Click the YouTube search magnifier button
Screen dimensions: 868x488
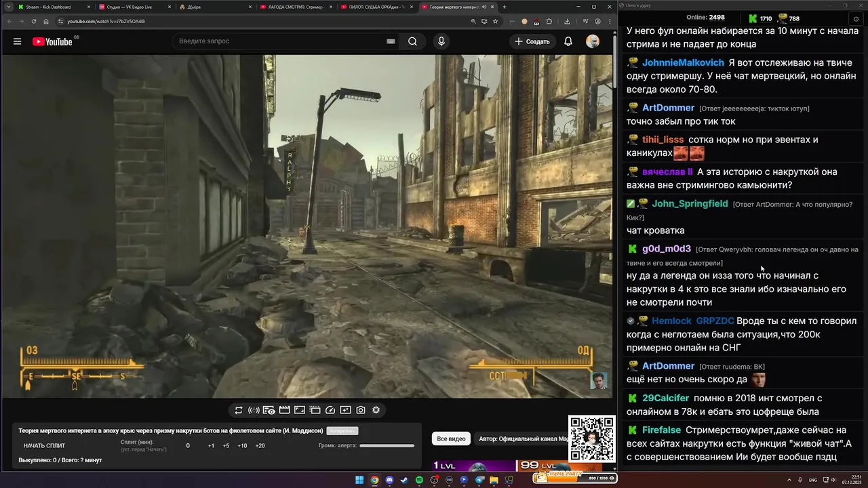[412, 41]
